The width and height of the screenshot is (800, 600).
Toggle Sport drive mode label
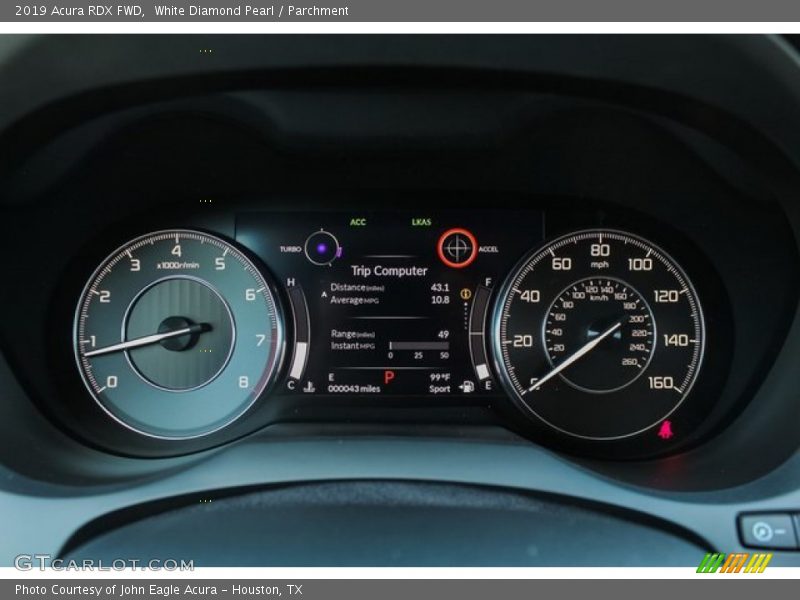[438, 387]
